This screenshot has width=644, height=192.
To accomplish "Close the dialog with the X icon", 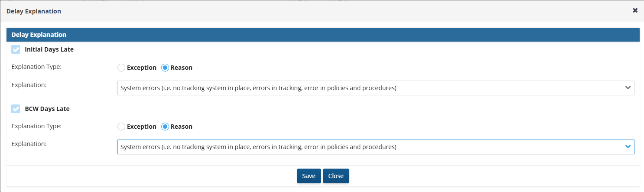I will (635, 10).
